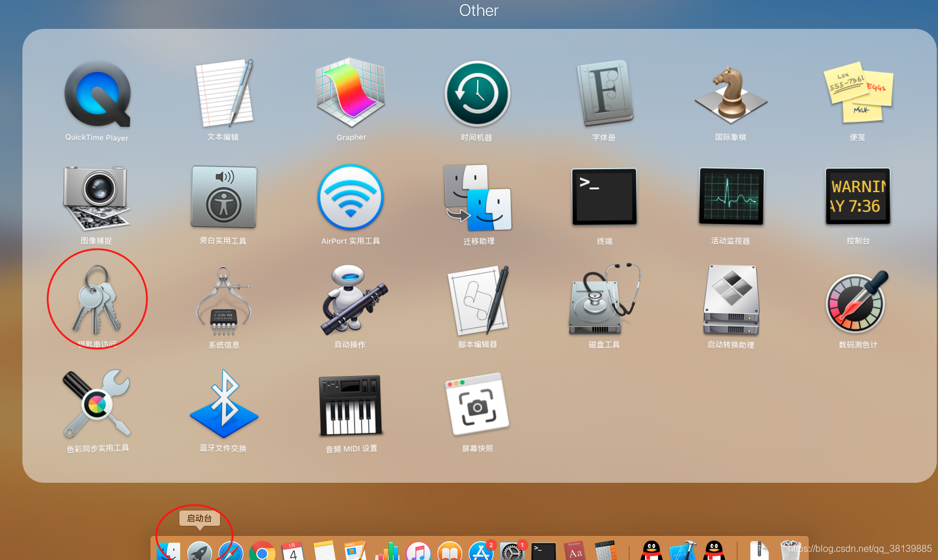Open 蓝牙文件交换 Bluetooth File Exchange
This screenshot has height=560, width=938.
(224, 404)
